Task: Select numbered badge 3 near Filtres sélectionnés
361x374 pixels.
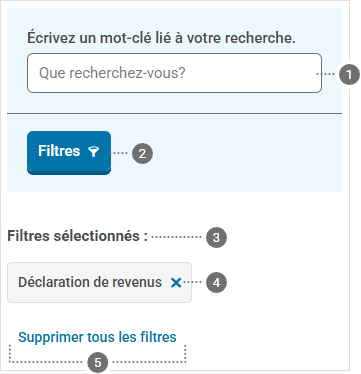Action: (216, 237)
